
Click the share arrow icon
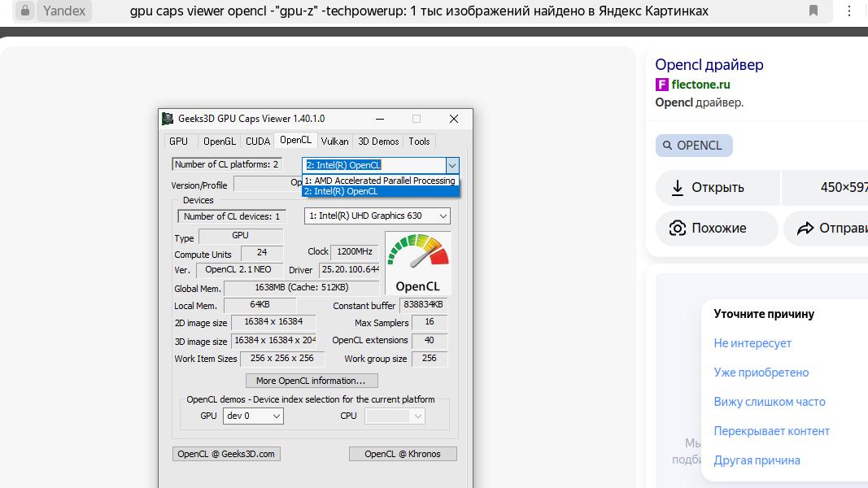pos(805,228)
